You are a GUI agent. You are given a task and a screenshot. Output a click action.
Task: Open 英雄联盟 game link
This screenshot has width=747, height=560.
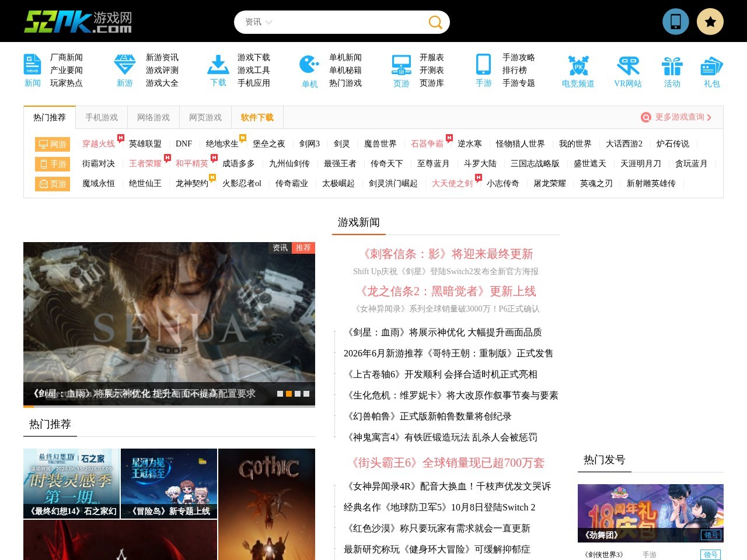coord(145,143)
